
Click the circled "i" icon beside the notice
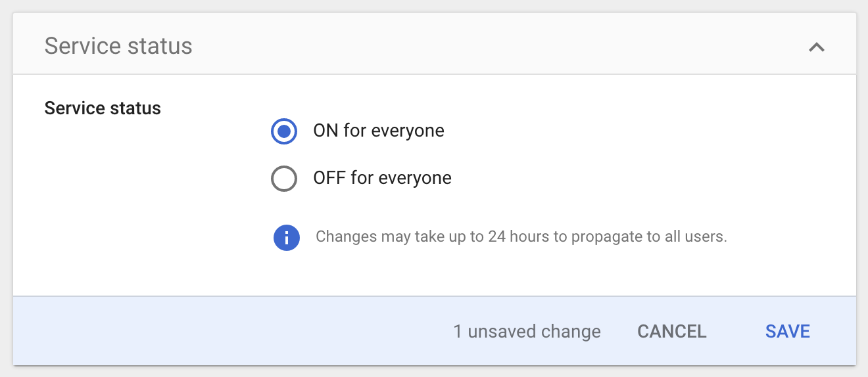[287, 237]
